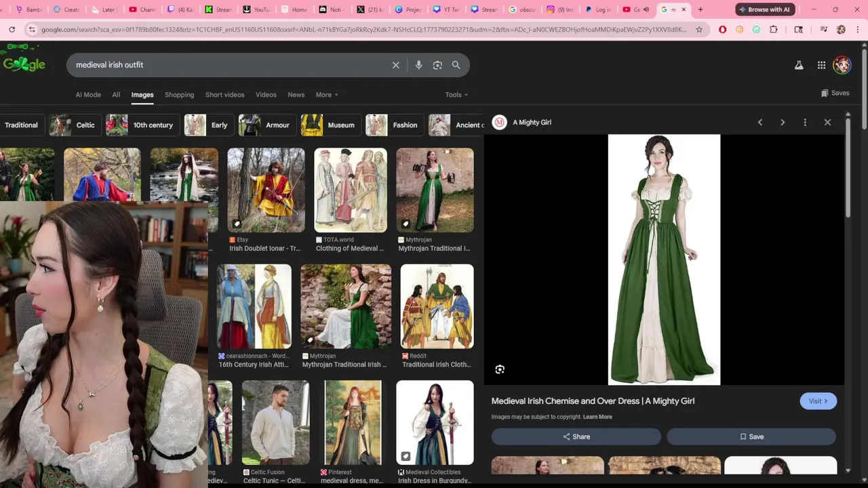
Task: Open the Google apps grid icon
Action: click(x=821, y=65)
